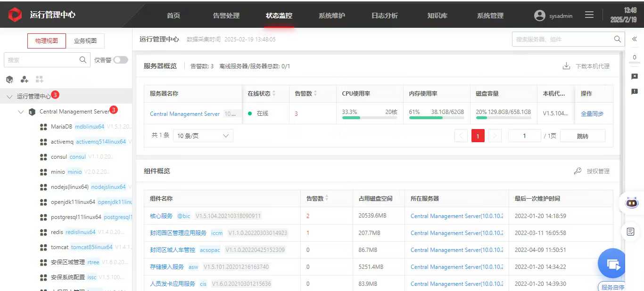Go to next page arrow
Screen dimensions: 644x291
pos(495,136)
